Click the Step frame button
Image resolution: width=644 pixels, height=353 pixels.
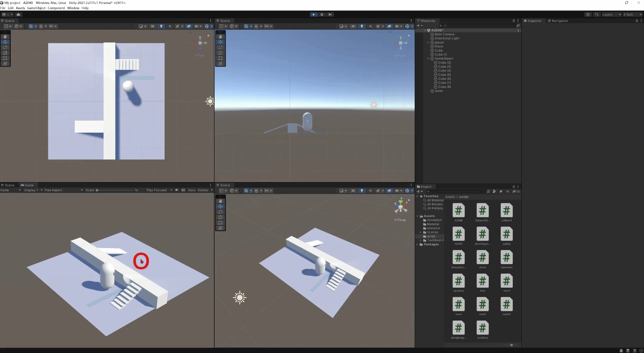[330, 14]
